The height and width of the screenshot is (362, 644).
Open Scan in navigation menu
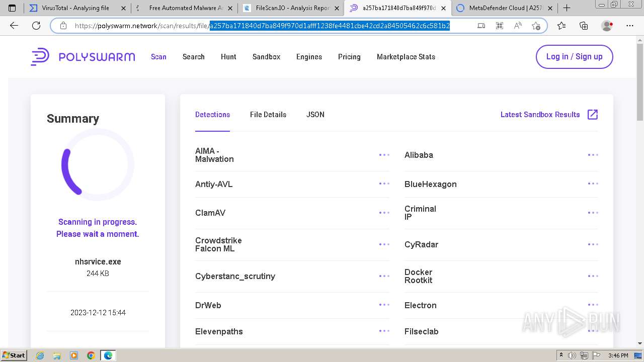[x=158, y=57]
